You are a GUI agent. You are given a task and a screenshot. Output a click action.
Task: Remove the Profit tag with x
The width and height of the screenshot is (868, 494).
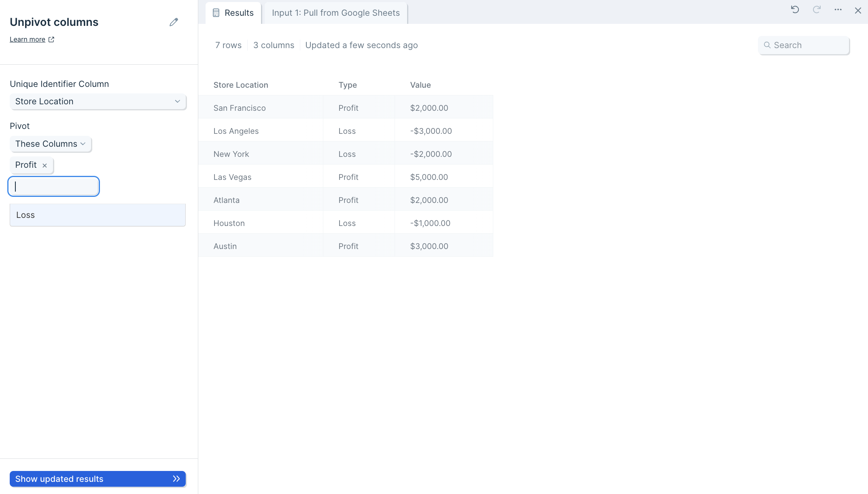tap(45, 165)
